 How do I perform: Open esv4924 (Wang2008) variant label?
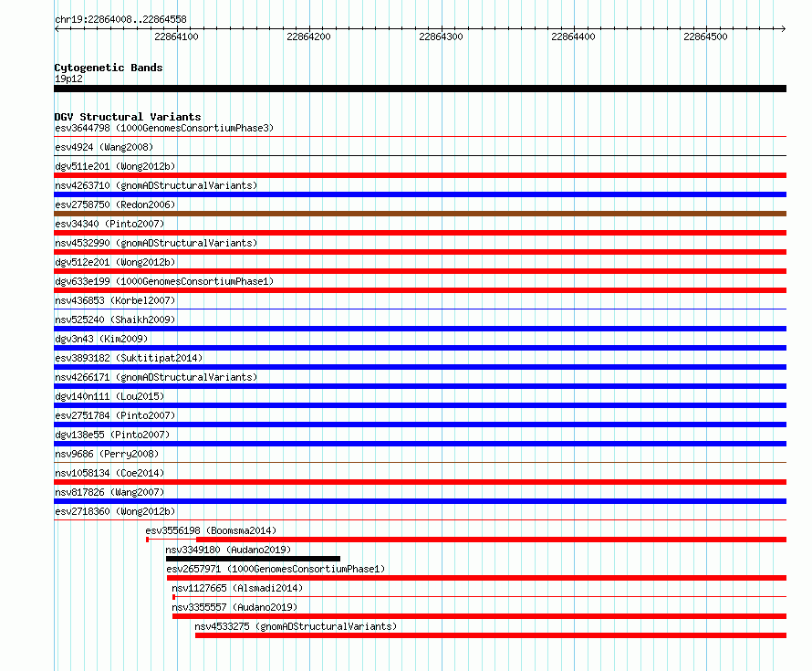(104, 147)
